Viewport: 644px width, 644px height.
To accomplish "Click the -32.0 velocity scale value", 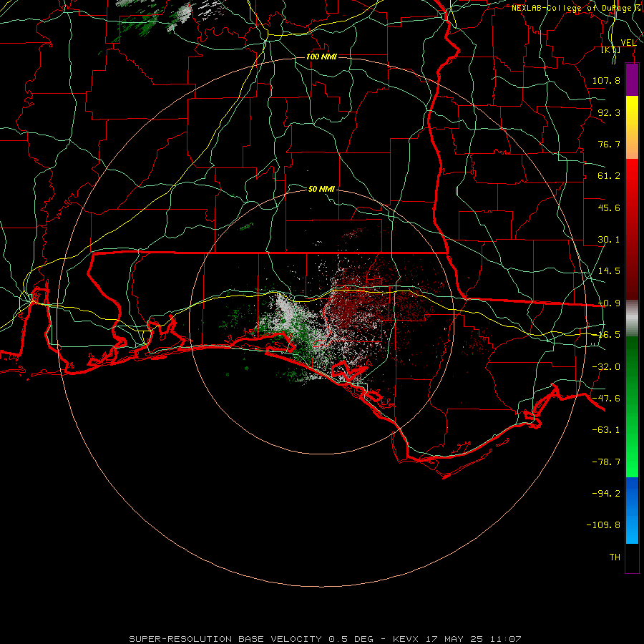I will click(x=606, y=367).
